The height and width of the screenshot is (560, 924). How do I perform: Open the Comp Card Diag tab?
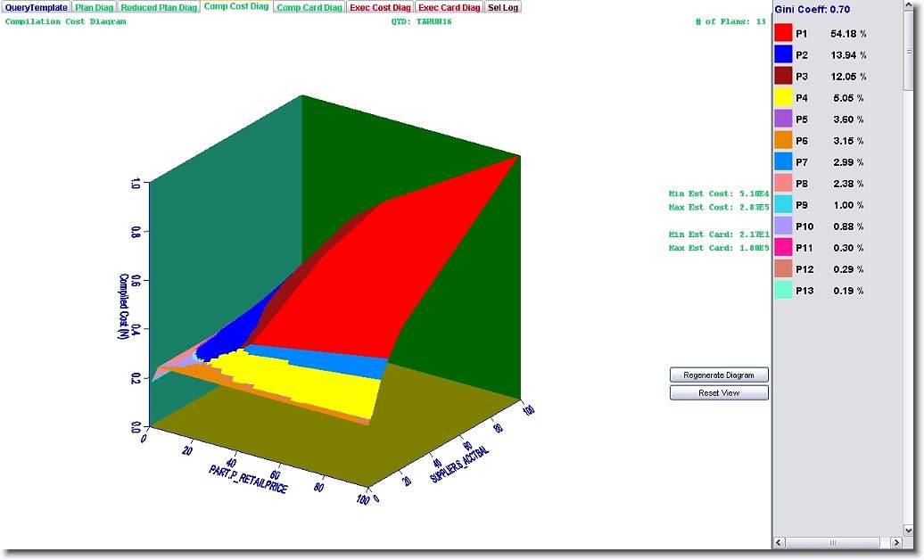pyautogui.click(x=309, y=7)
